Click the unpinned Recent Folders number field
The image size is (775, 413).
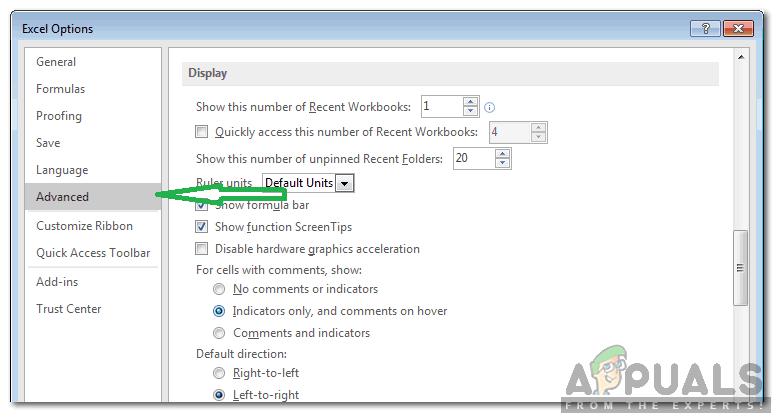474,158
